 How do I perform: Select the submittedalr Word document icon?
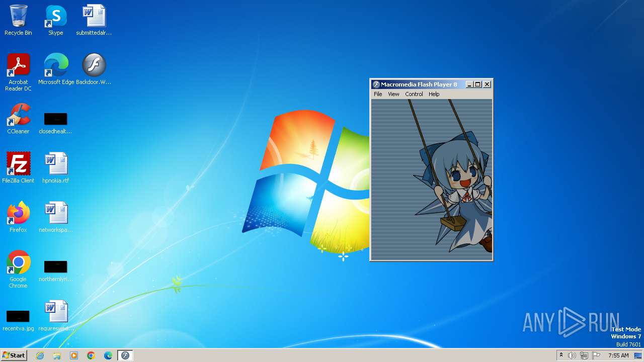(x=94, y=20)
